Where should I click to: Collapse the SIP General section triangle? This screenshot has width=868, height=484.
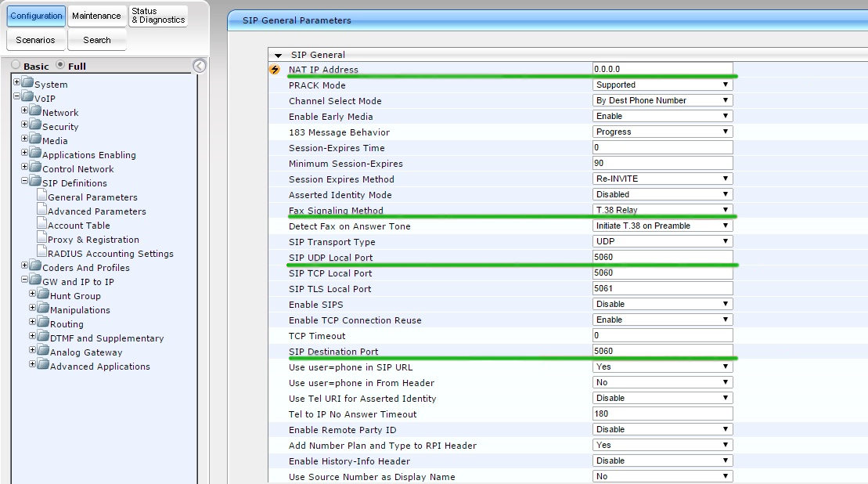[278, 56]
